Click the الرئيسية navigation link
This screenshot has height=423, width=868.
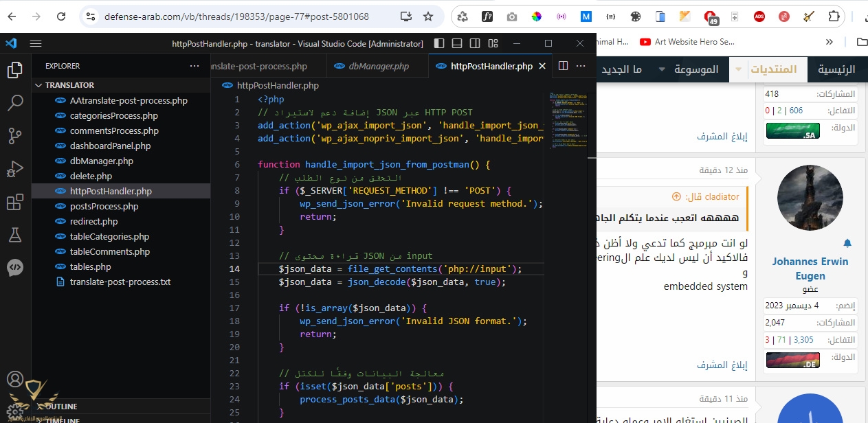(x=836, y=69)
